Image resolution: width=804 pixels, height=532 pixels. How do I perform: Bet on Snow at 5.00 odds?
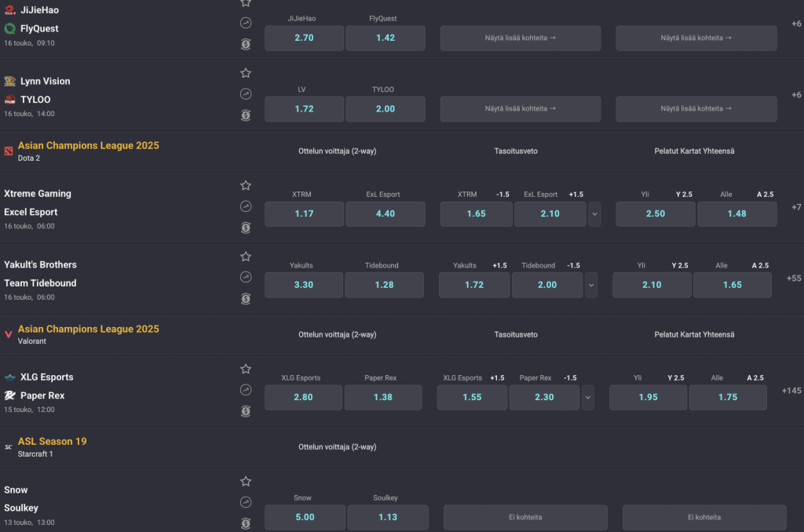(305, 518)
